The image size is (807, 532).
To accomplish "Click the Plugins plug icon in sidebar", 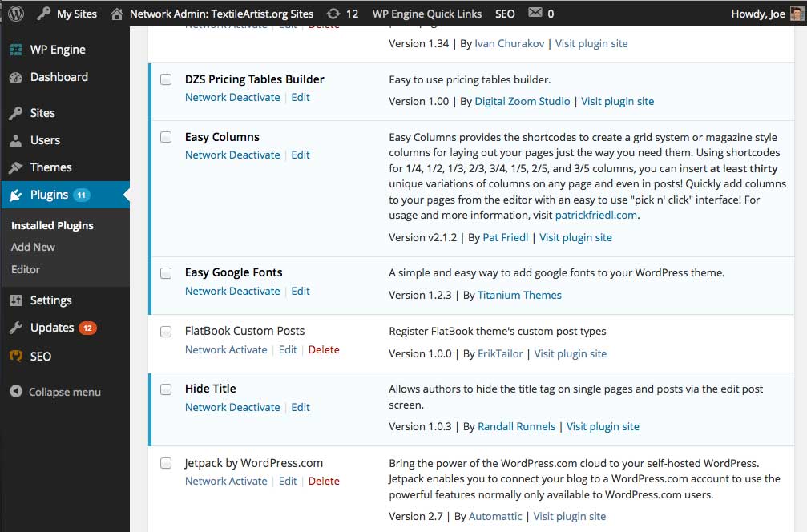I will 16,195.
